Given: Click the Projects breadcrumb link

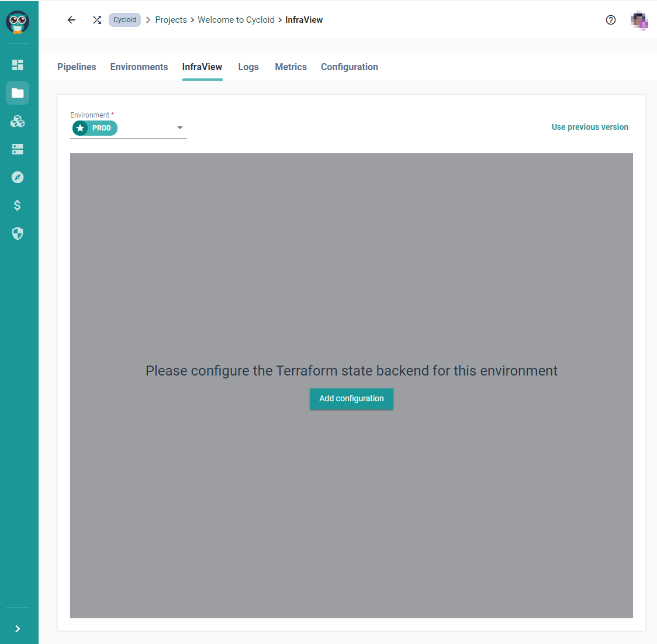Looking at the screenshot, I should (171, 20).
